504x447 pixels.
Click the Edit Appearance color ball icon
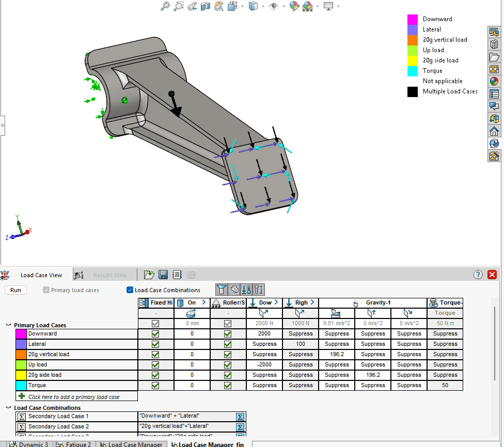(294, 6)
